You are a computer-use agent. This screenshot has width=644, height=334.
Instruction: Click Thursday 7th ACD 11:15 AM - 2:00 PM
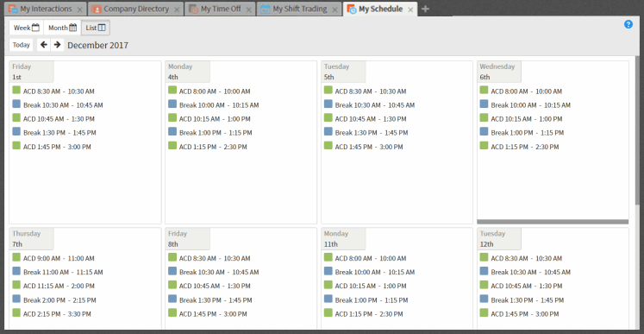[59, 286]
